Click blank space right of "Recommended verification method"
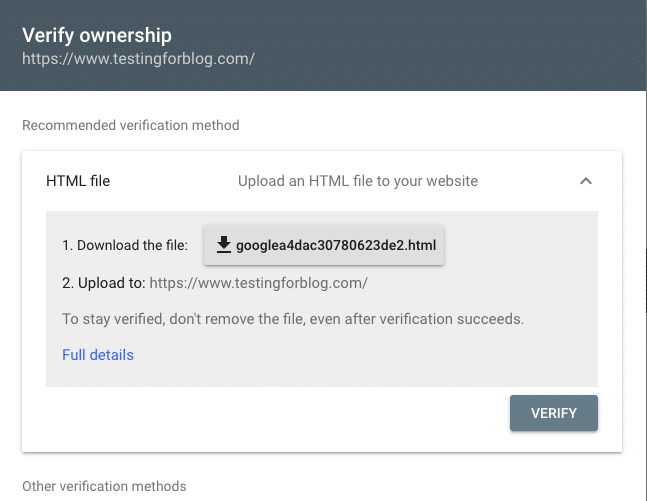Viewport: 647px width, 501px height. point(440,126)
